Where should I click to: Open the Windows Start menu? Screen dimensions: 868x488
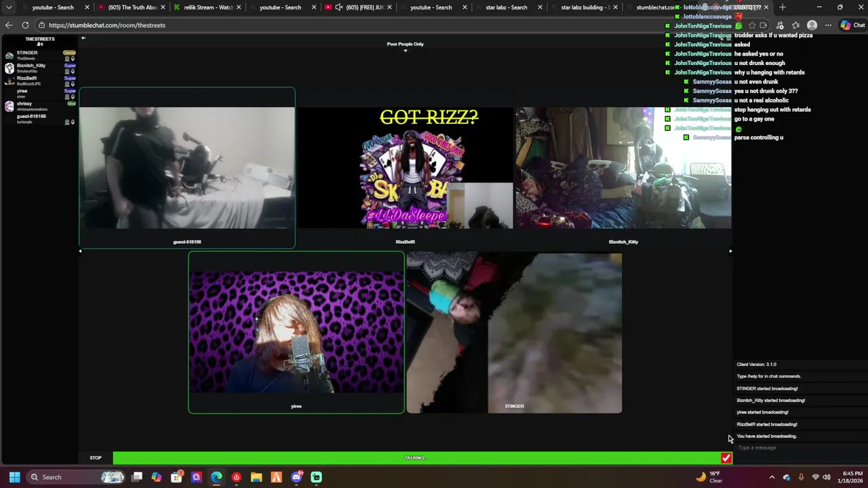tap(14, 477)
